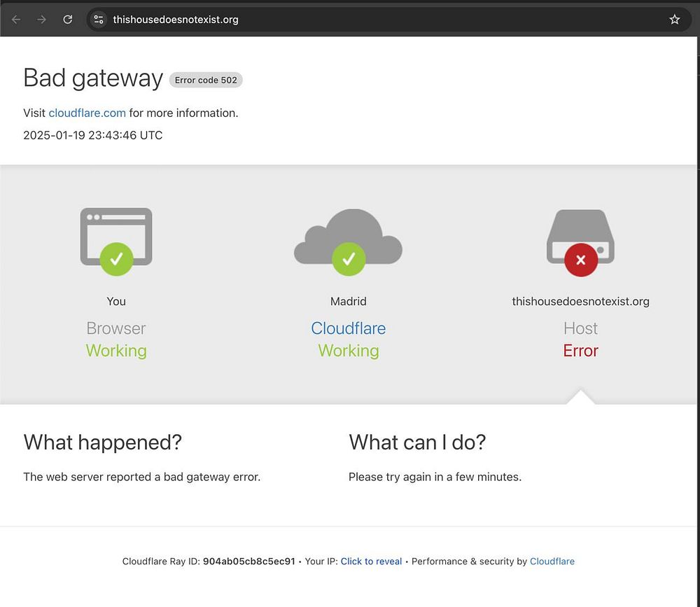Viewport: 700px width, 607px height.
Task: Click 'Please try again in a few minutes.'
Action: pos(435,477)
